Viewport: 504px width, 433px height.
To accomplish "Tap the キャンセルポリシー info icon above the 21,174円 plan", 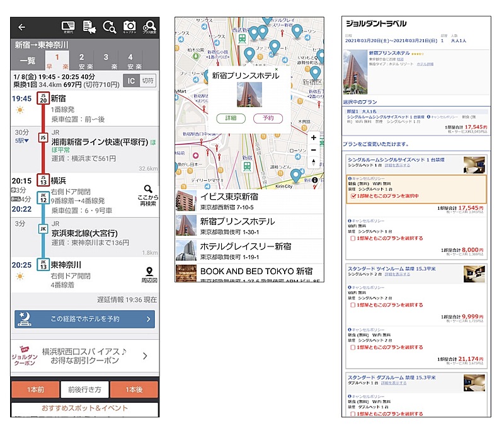I will pyautogui.click(x=350, y=330).
